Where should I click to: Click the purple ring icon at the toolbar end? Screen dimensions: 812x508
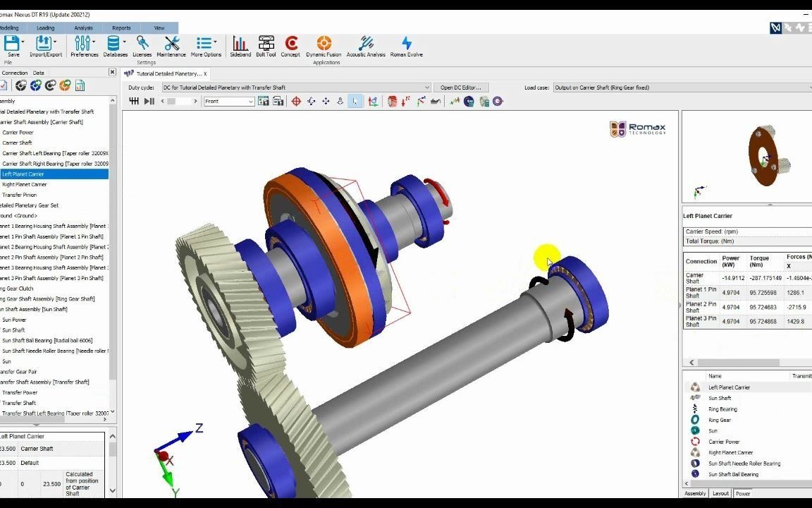[x=498, y=101]
